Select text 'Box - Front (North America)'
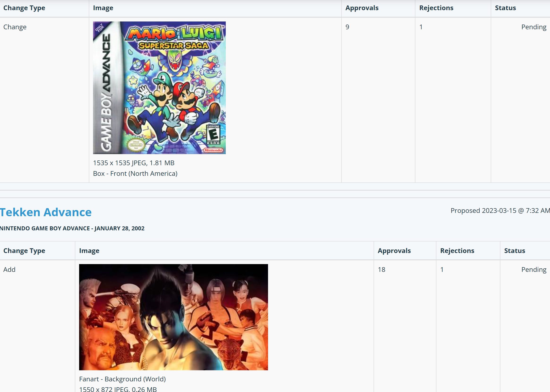Screen dimensions: 550x392 135,173
